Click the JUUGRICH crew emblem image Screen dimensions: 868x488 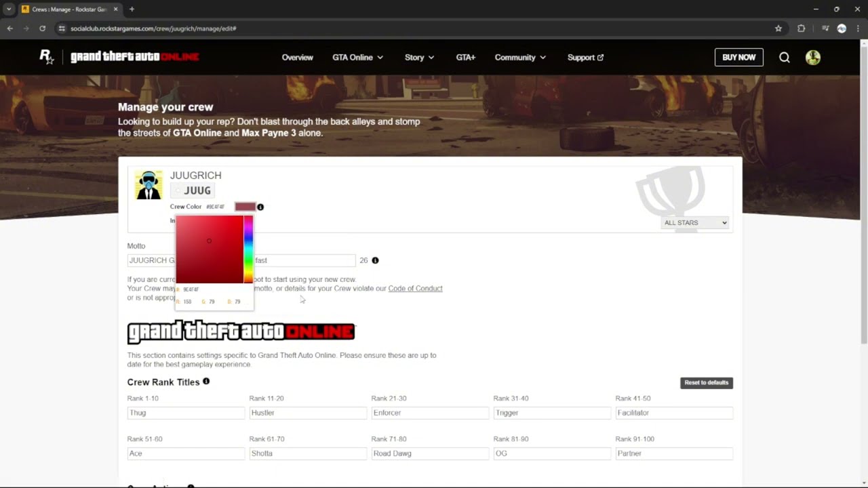(x=149, y=185)
